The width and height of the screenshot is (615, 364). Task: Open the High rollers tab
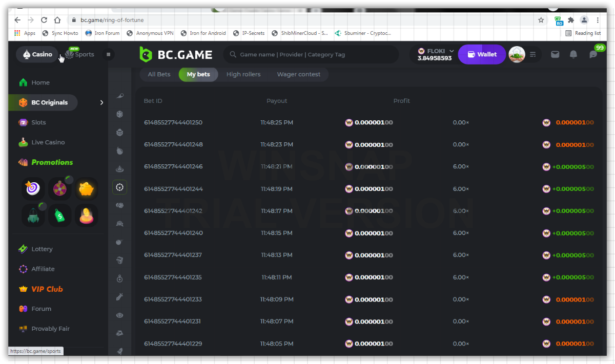click(243, 74)
